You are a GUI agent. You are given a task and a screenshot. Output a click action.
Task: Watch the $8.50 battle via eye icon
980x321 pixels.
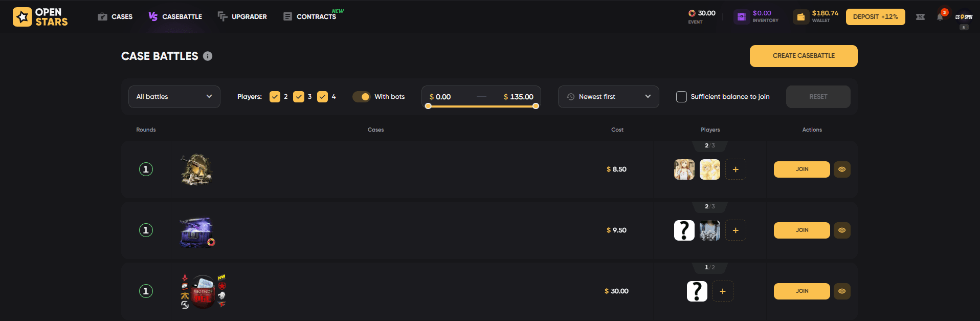click(x=842, y=169)
